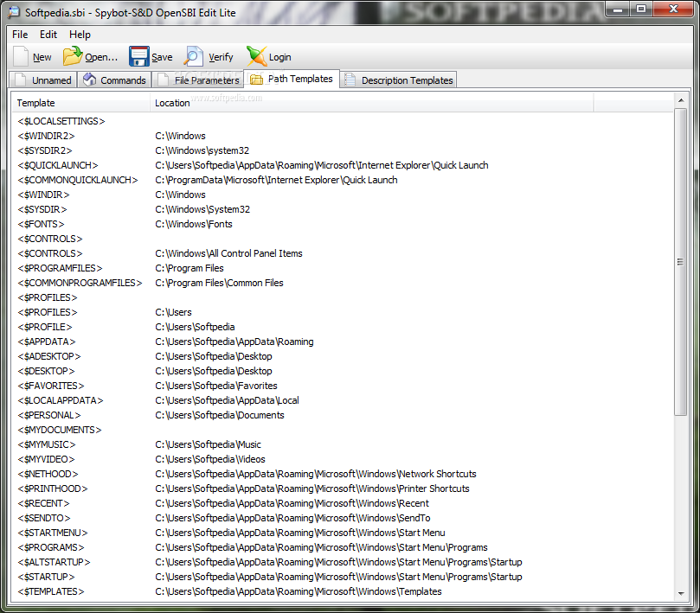Click the Login button label
Screen dimensions: 700x613
(279, 57)
